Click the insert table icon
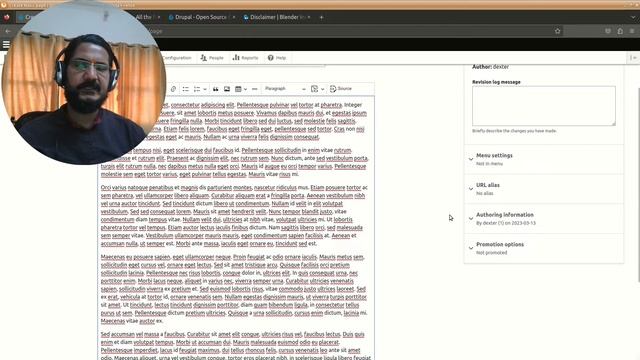 tap(238, 89)
